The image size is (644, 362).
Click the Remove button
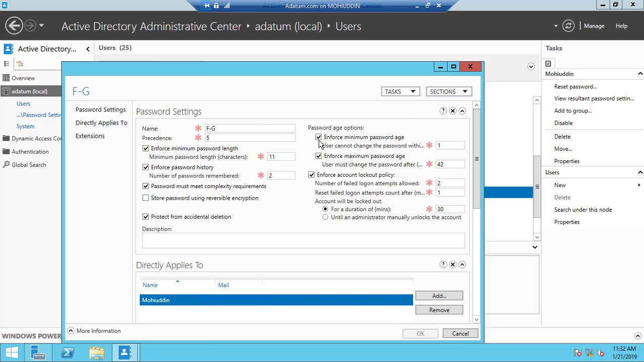pos(439,310)
